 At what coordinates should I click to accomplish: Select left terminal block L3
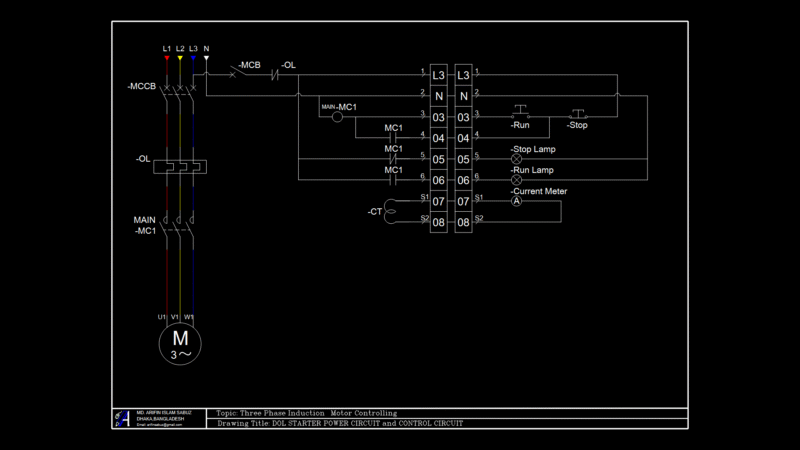coord(439,75)
